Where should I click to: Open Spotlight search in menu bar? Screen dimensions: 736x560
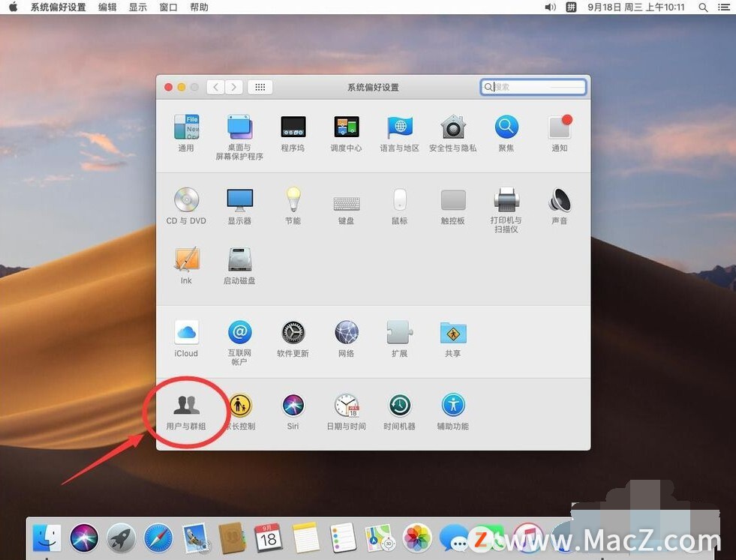tap(703, 7)
